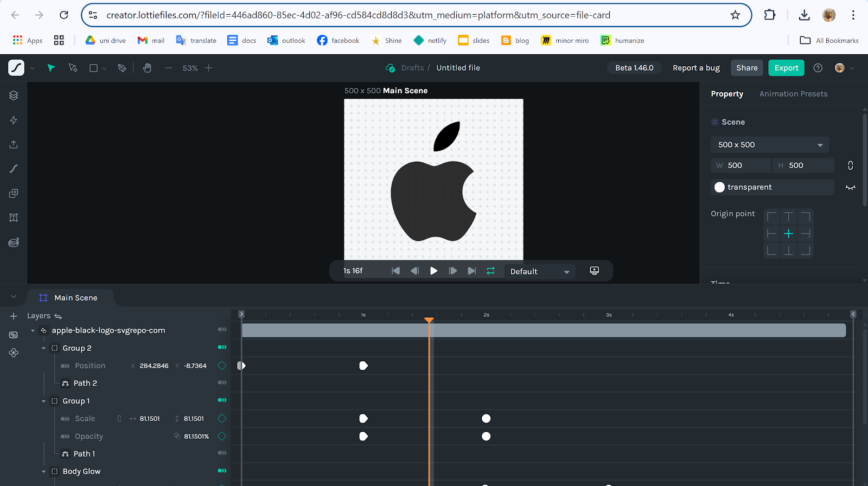Edit the scene width field
Viewport: 868px width, 486px height.
click(x=741, y=165)
